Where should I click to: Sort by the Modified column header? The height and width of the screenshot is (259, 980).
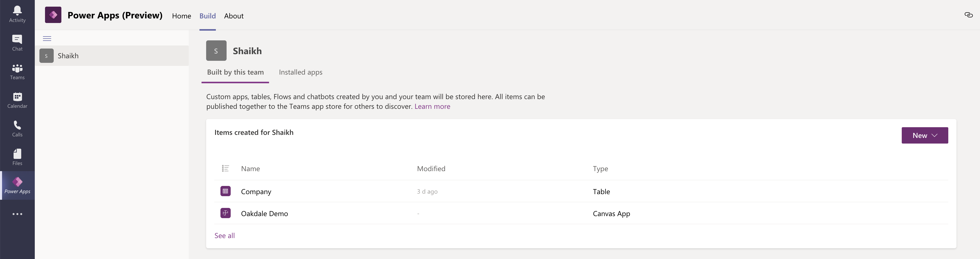tap(431, 169)
